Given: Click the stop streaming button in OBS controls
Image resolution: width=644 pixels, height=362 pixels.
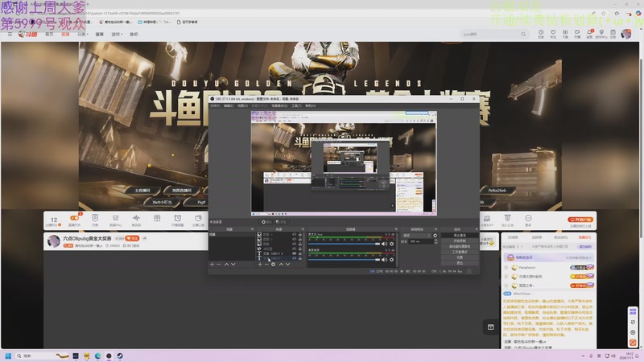Looking at the screenshot, I should coord(460,236).
